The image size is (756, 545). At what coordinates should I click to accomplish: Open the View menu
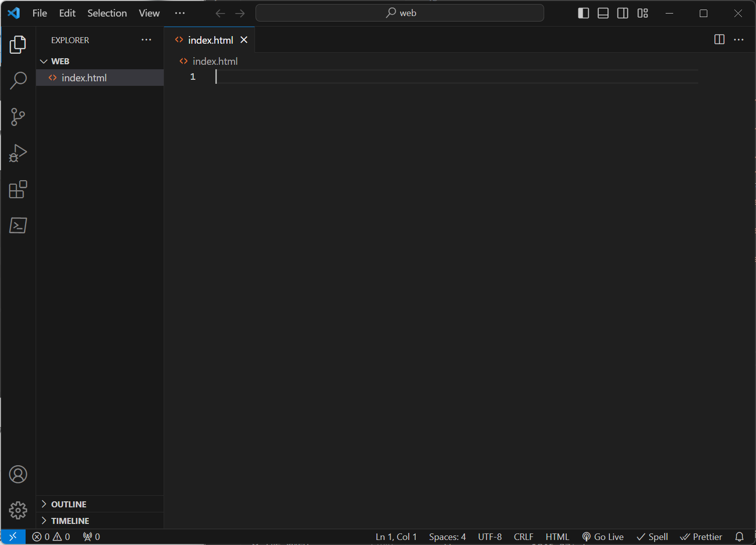(149, 13)
